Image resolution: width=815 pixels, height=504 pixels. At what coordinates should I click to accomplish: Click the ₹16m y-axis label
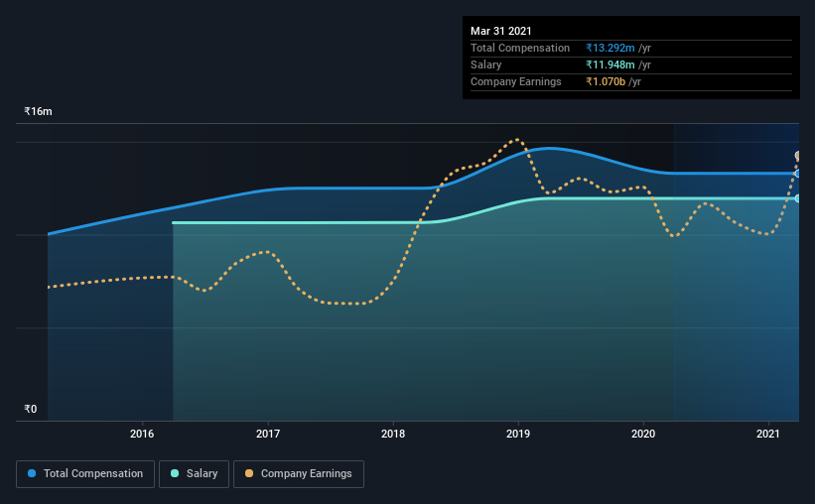pyautogui.click(x=38, y=112)
